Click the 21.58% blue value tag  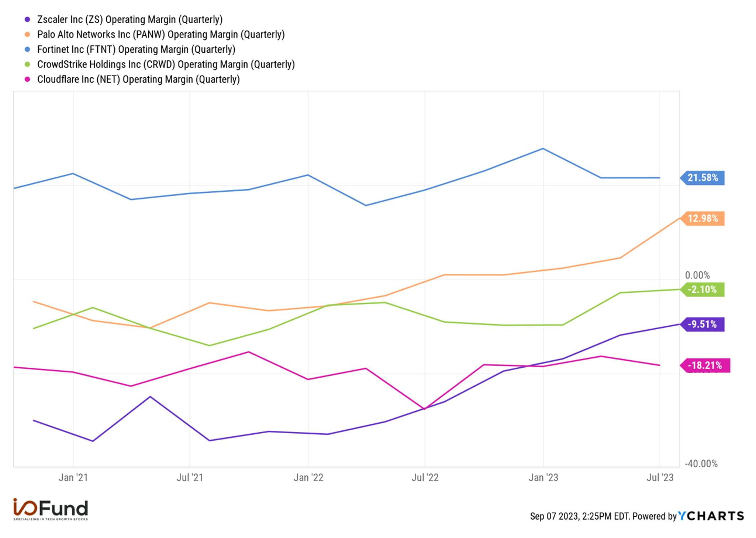click(702, 178)
